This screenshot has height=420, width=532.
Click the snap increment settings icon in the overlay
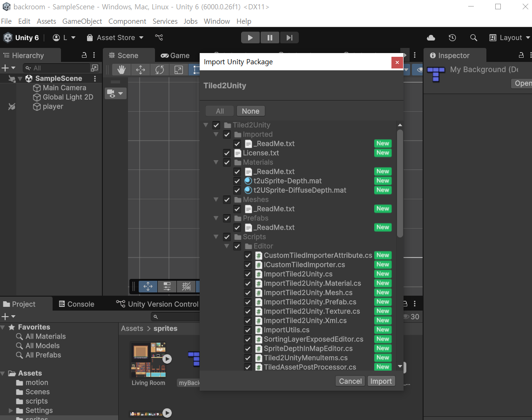point(167,286)
